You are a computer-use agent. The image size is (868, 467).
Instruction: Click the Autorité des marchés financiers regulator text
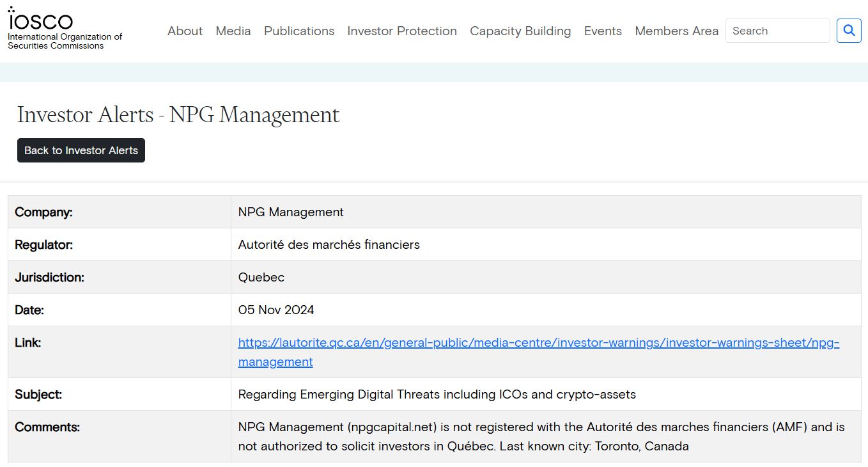(329, 244)
